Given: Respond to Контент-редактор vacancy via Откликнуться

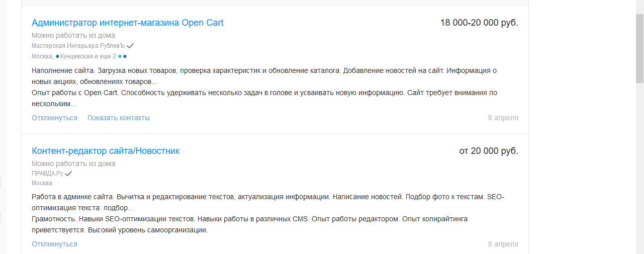Looking at the screenshot, I should click(54, 244).
